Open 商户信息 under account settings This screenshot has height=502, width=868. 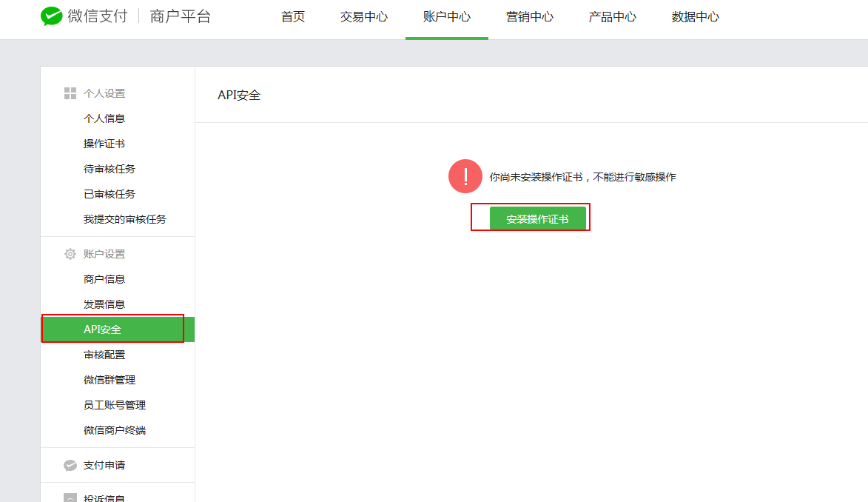[x=104, y=279]
